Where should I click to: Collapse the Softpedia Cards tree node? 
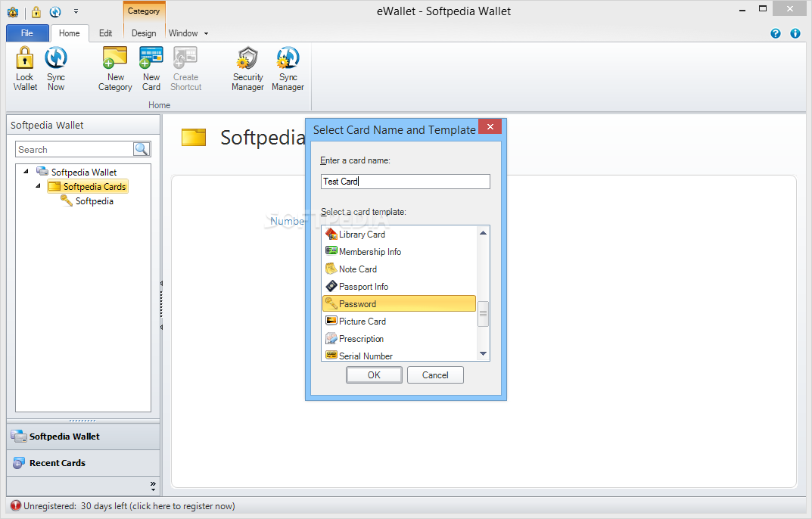[38, 185]
